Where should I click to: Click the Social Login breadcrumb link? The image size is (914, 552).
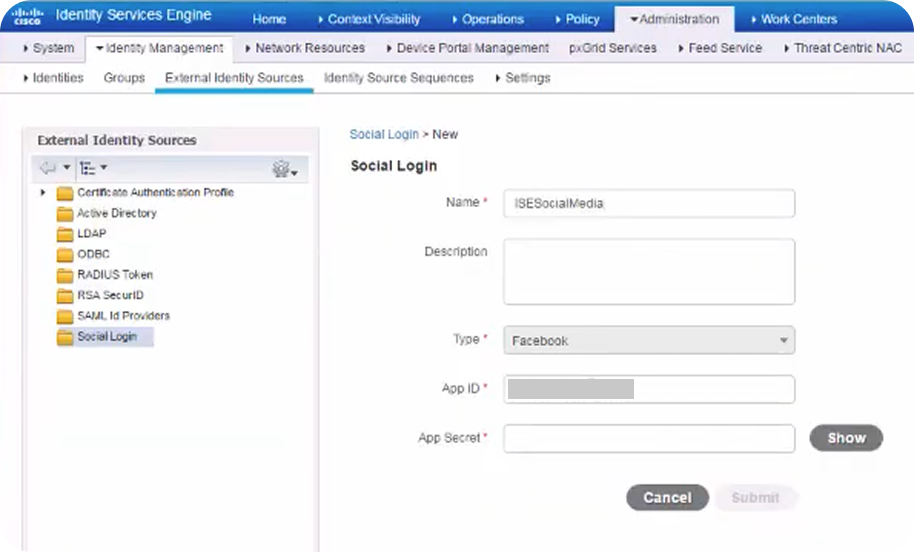[384, 134]
